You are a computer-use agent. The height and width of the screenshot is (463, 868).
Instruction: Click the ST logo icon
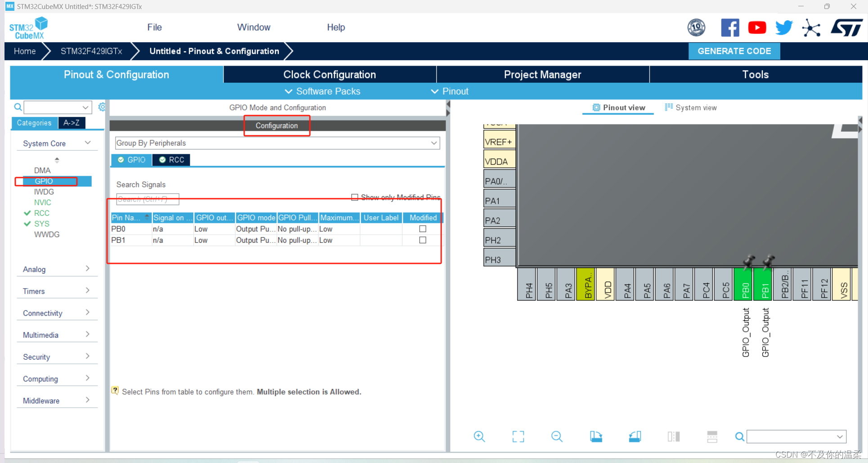coord(847,28)
